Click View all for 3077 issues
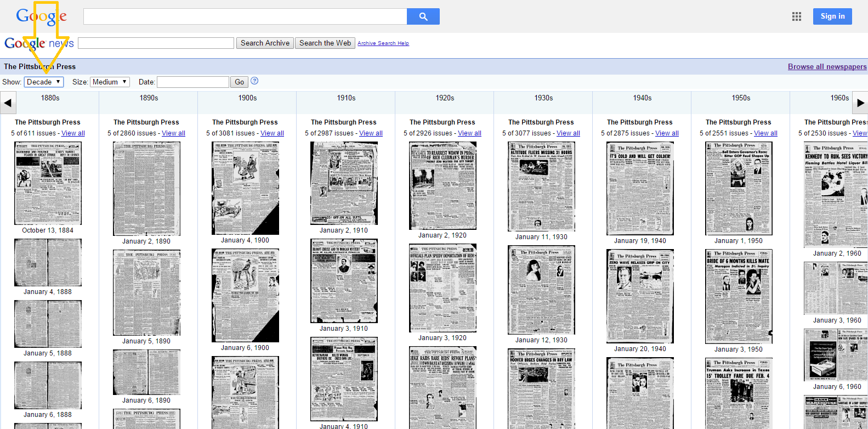The width and height of the screenshot is (868, 429). pyautogui.click(x=568, y=133)
